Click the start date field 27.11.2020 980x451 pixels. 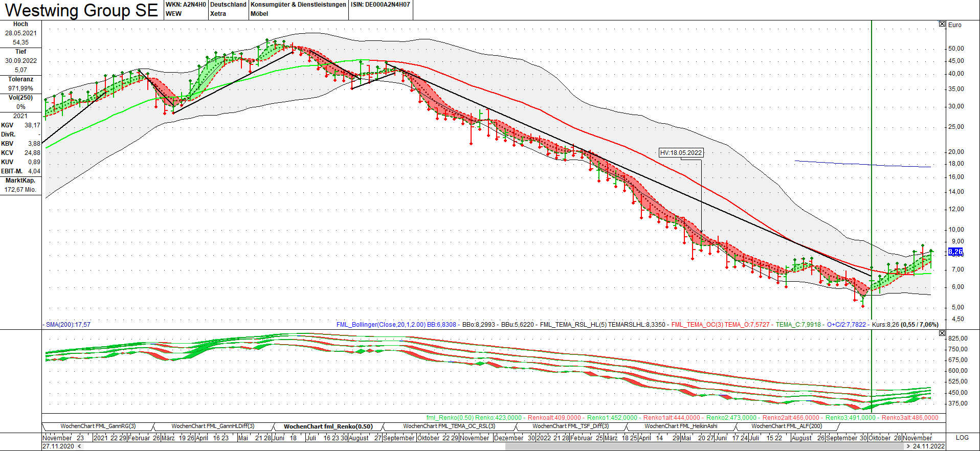[x=58, y=446]
